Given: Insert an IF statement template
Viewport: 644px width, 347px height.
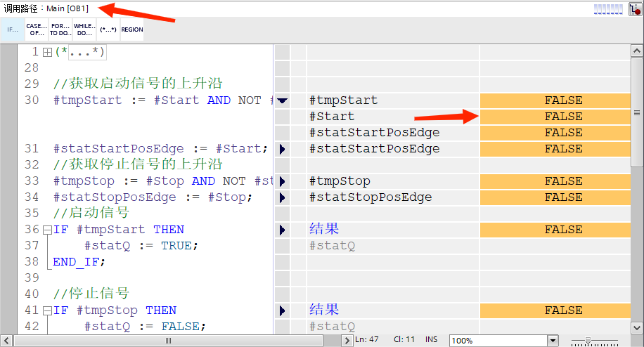Looking at the screenshot, I should pos(13,30).
